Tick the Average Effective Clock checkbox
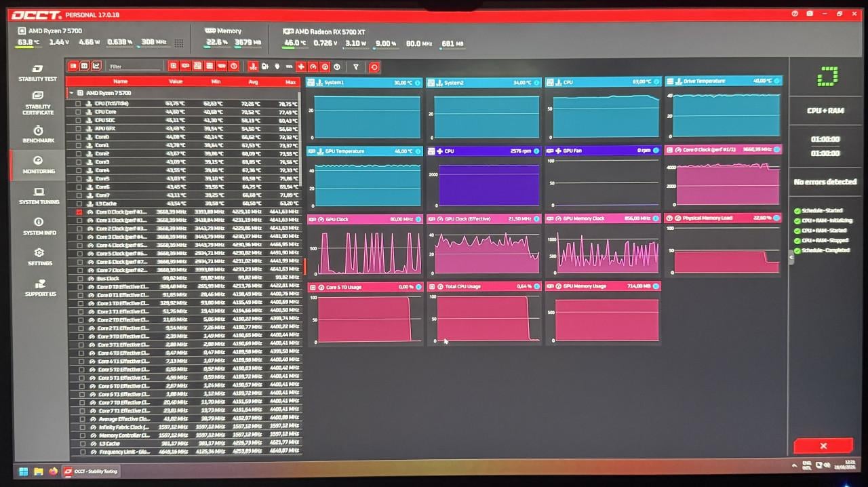Screen dimensions: 868x487 (82, 418)
